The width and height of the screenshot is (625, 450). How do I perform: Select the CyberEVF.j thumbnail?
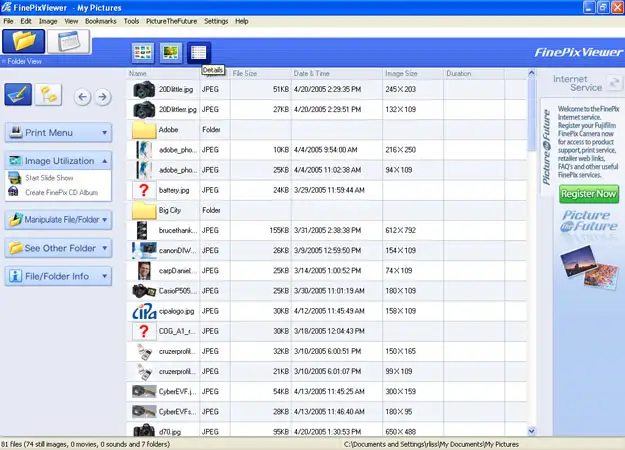coord(144,392)
